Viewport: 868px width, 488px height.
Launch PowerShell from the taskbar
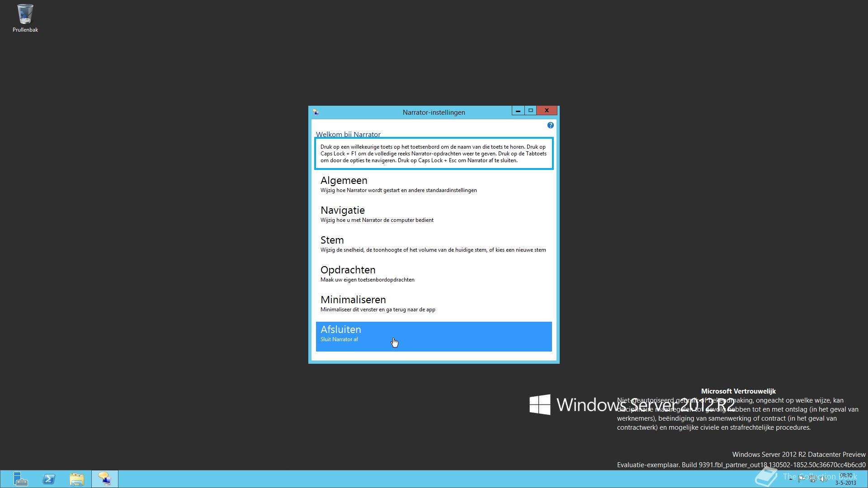pos(49,479)
